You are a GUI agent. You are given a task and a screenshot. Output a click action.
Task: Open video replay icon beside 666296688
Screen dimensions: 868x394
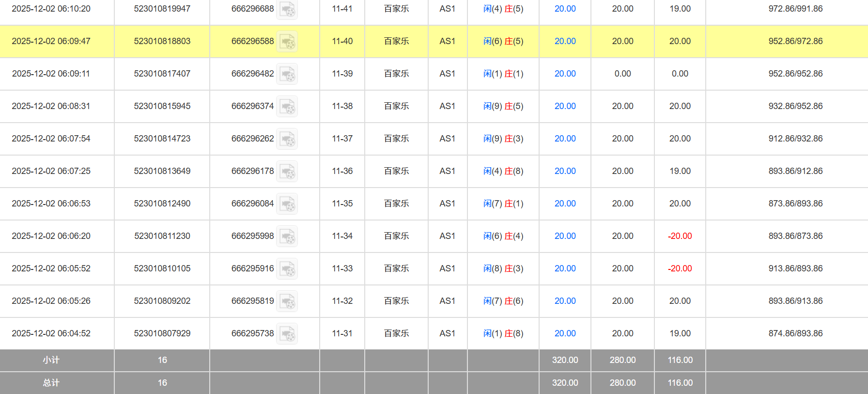pyautogui.click(x=287, y=9)
